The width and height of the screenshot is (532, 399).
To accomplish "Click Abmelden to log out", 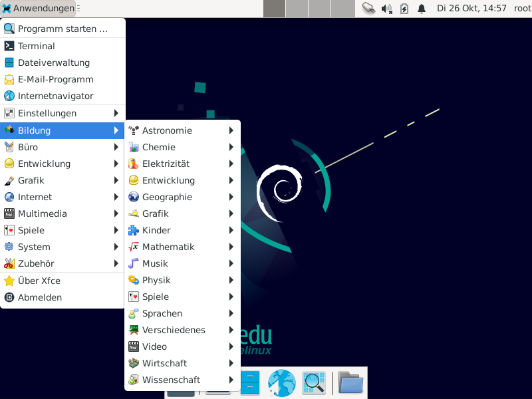I will tap(40, 297).
